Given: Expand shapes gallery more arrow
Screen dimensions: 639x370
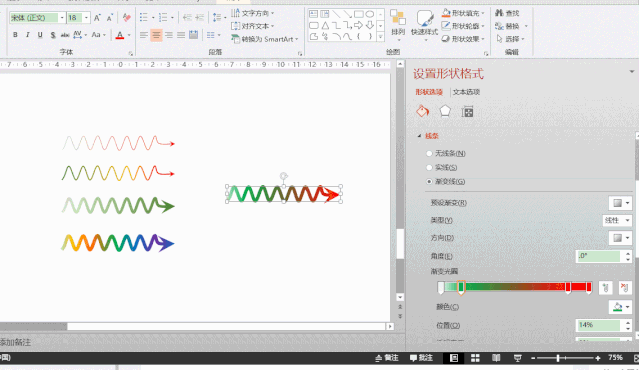Looking at the screenshot, I should 380,37.
